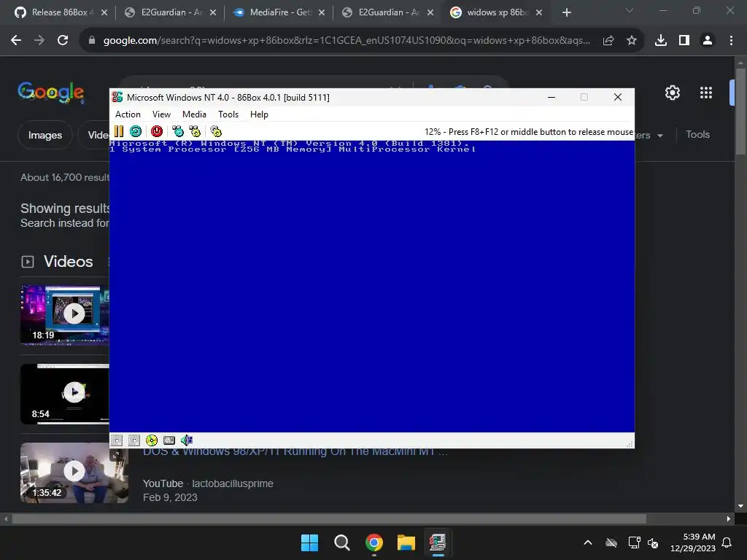Viewport: 747px width, 560px height.
Task: Send Ctrl+Alt+Esc via yellow toolbar icon
Action: point(195,131)
